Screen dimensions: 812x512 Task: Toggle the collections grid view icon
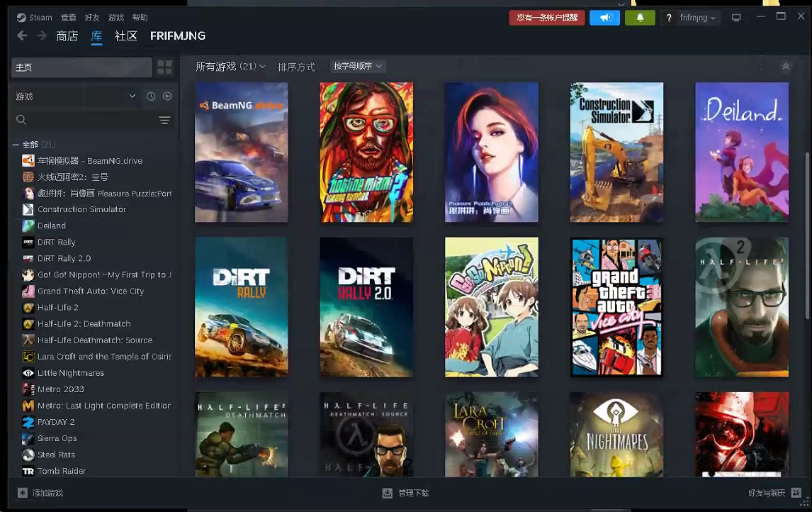click(164, 67)
